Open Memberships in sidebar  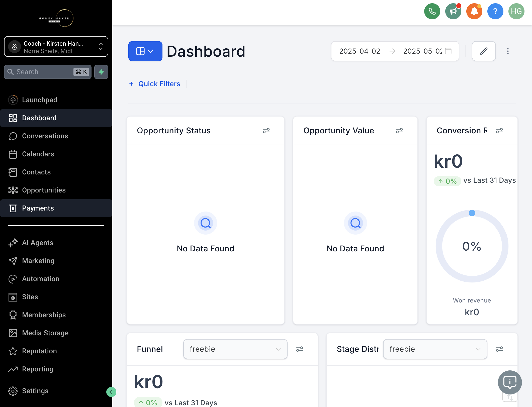[x=56, y=315]
